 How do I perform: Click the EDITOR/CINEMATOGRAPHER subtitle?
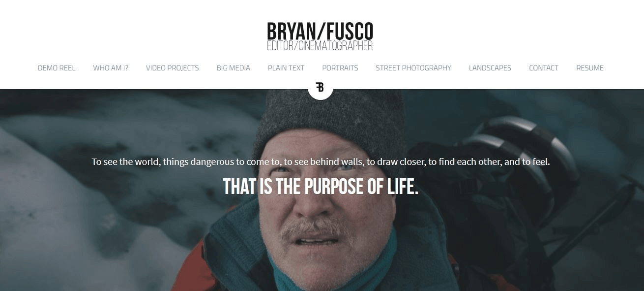[320, 46]
